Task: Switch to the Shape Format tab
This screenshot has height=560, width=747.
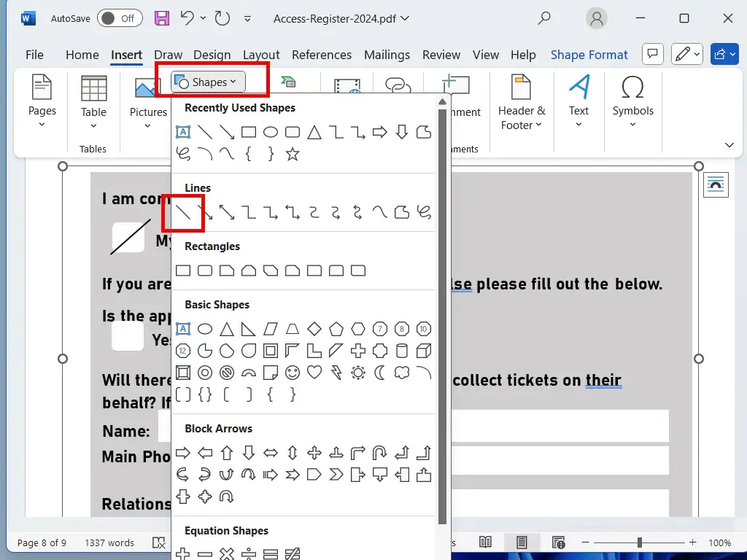Action: click(x=589, y=55)
